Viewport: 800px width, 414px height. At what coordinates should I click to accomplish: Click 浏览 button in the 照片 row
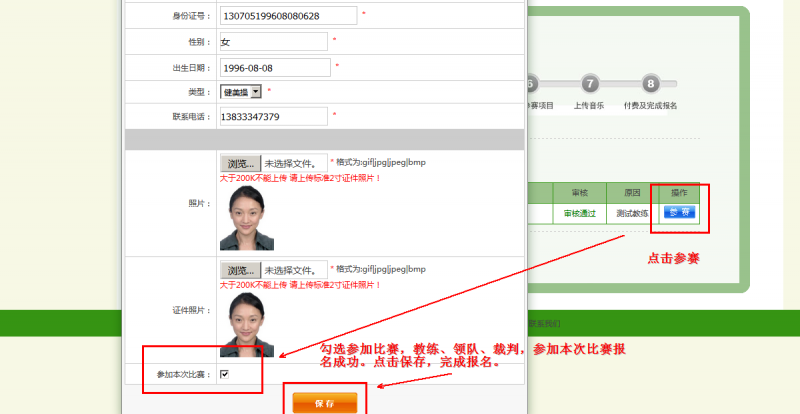[240, 162]
